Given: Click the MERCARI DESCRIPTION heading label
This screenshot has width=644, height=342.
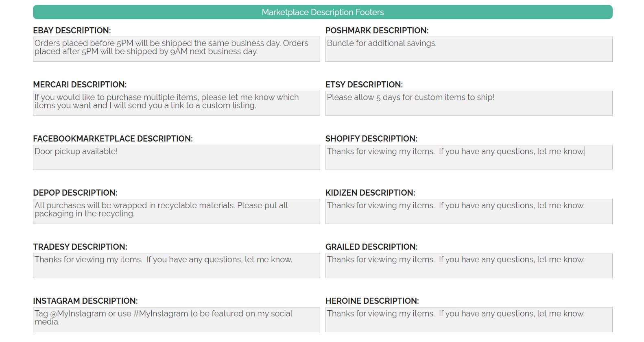Looking at the screenshot, I should [x=80, y=85].
